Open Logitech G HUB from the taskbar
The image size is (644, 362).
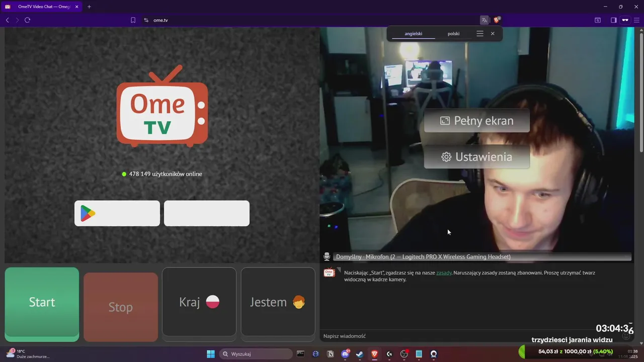[x=389, y=354]
